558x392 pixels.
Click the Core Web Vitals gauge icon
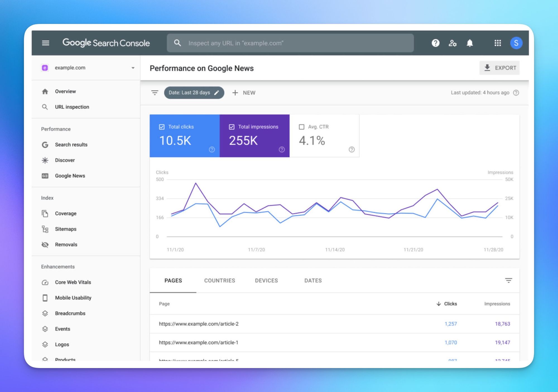coord(45,282)
